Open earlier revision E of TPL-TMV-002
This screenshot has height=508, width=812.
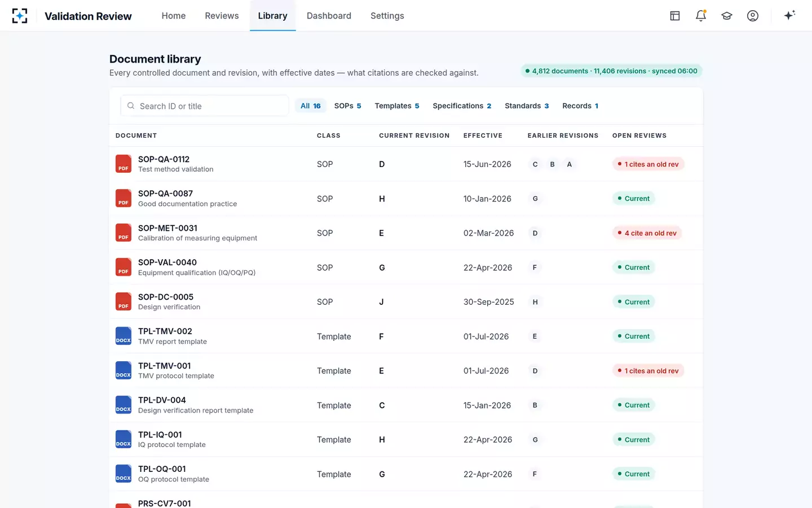point(535,336)
